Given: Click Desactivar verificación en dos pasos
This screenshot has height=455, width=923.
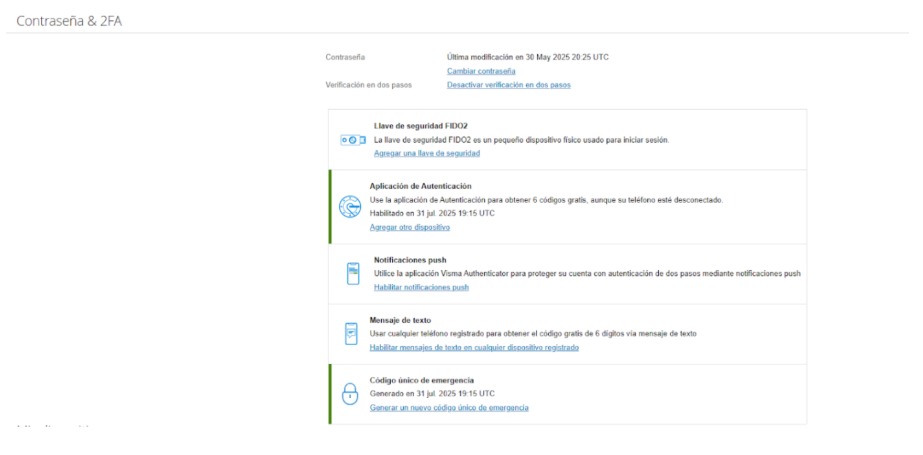Looking at the screenshot, I should pos(509,85).
